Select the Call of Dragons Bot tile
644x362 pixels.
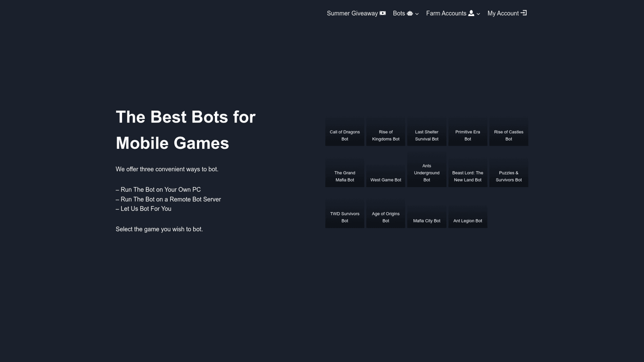(x=345, y=132)
